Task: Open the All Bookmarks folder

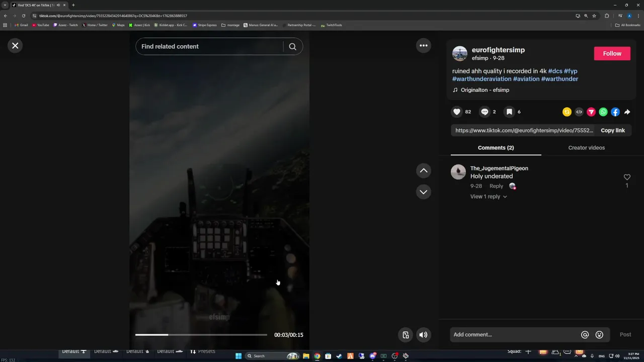Action: coord(628,25)
